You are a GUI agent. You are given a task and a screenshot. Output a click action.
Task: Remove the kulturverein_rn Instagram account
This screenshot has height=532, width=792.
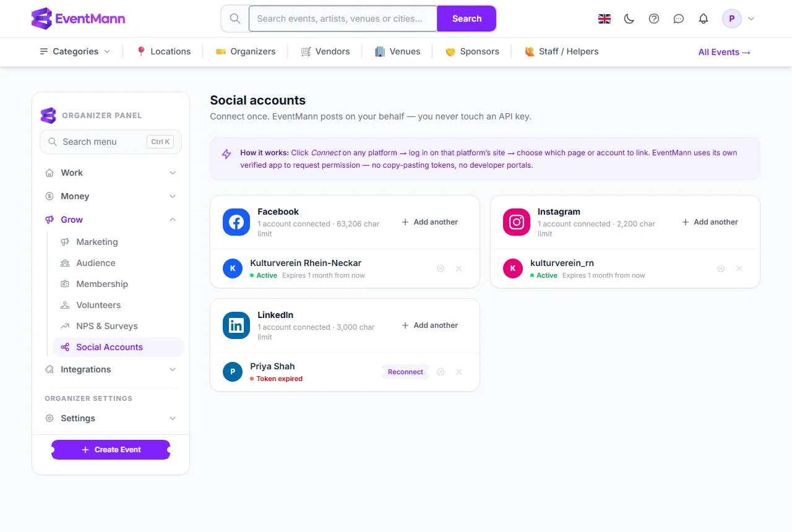pos(739,268)
